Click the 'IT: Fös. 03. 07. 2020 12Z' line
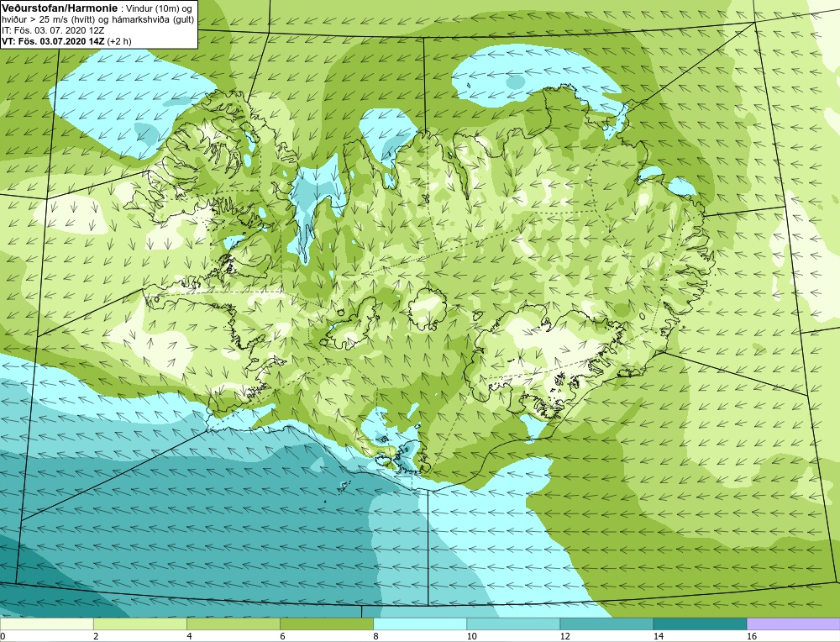840x642 pixels. click(x=52, y=30)
